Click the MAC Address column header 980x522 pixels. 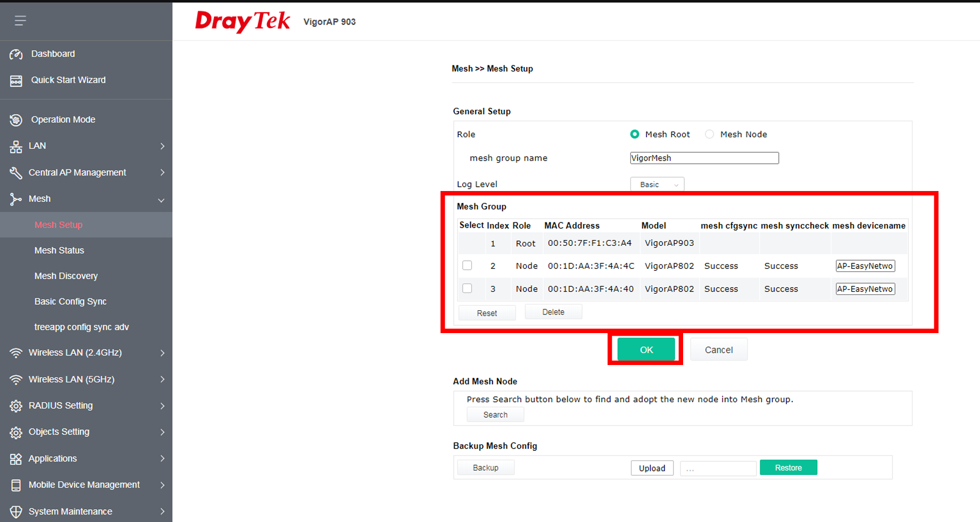572,226
